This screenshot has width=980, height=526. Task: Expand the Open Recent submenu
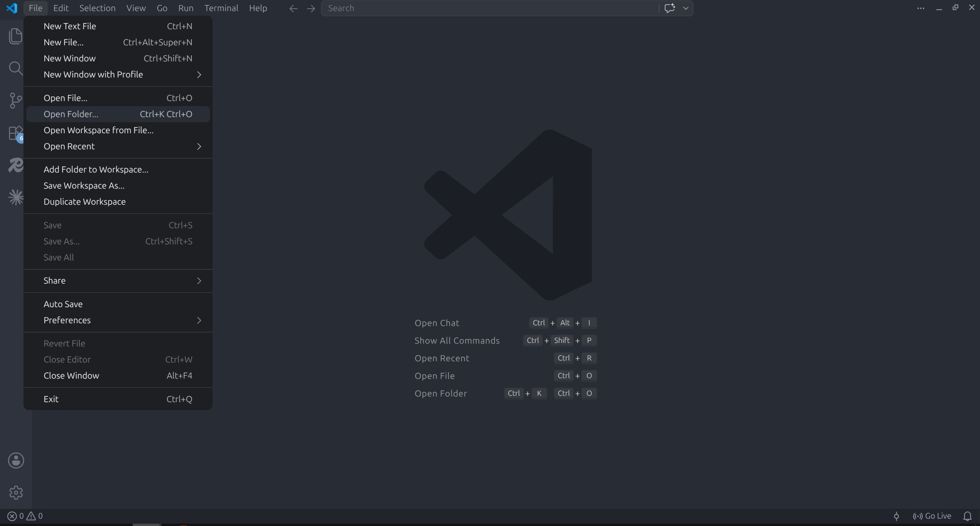(118, 146)
